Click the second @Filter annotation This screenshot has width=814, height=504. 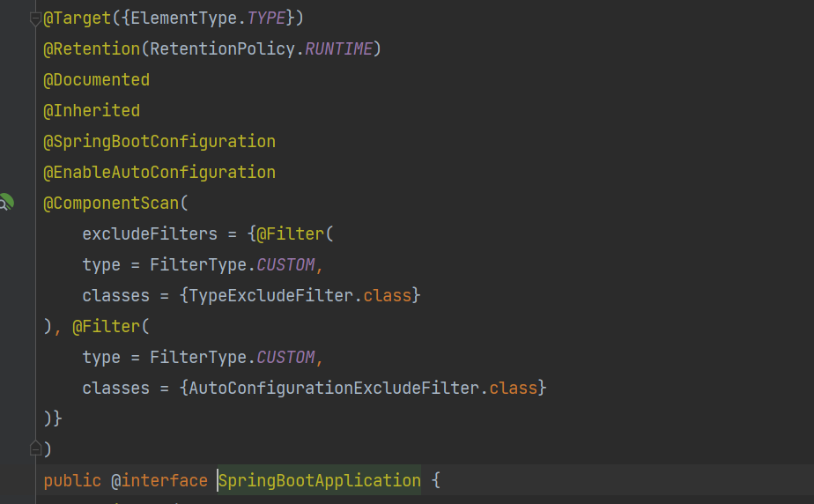tap(107, 326)
